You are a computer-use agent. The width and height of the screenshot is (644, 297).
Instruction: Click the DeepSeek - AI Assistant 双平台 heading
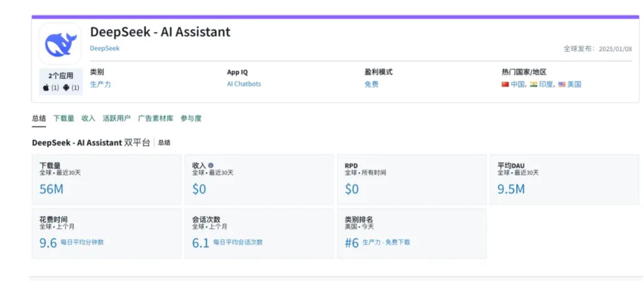tap(91, 143)
